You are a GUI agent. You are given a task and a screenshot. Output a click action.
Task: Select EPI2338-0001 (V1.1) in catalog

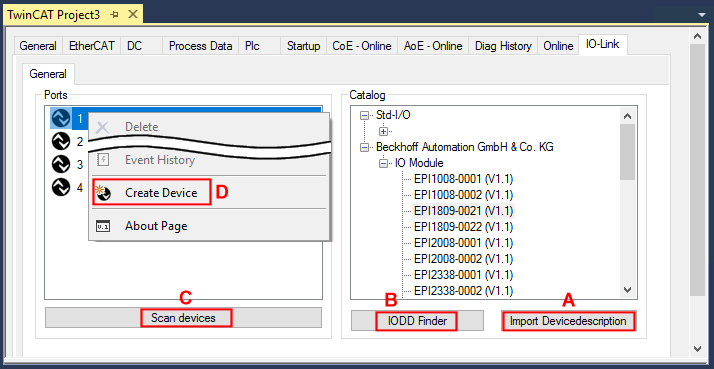464,275
